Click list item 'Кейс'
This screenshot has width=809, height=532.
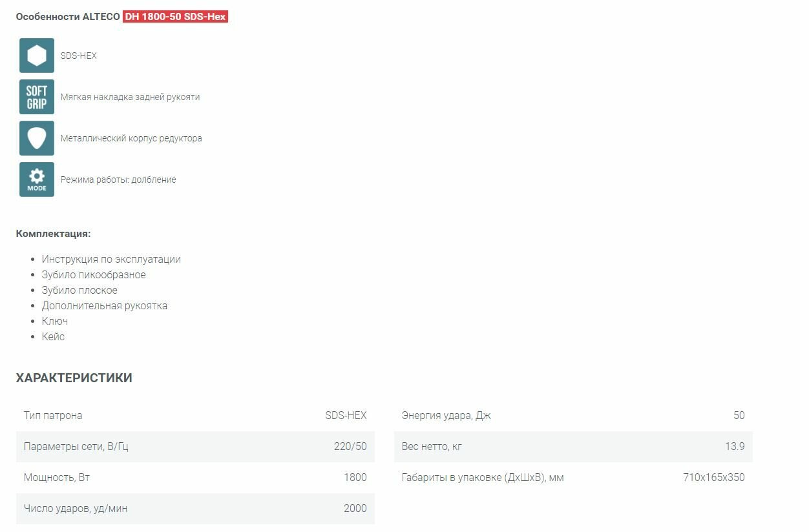tap(53, 337)
